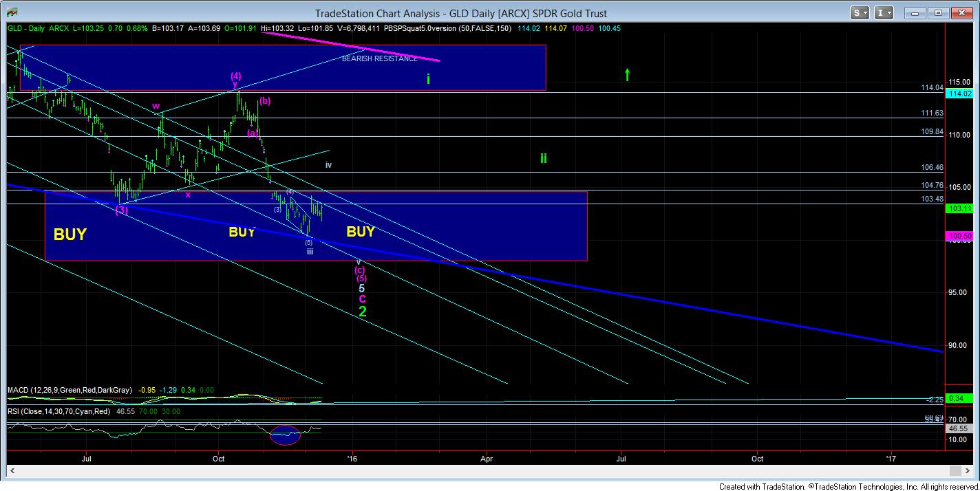The height and width of the screenshot is (491, 980).
Task: Click the bid value 'B=103.17'
Action: (x=167, y=28)
